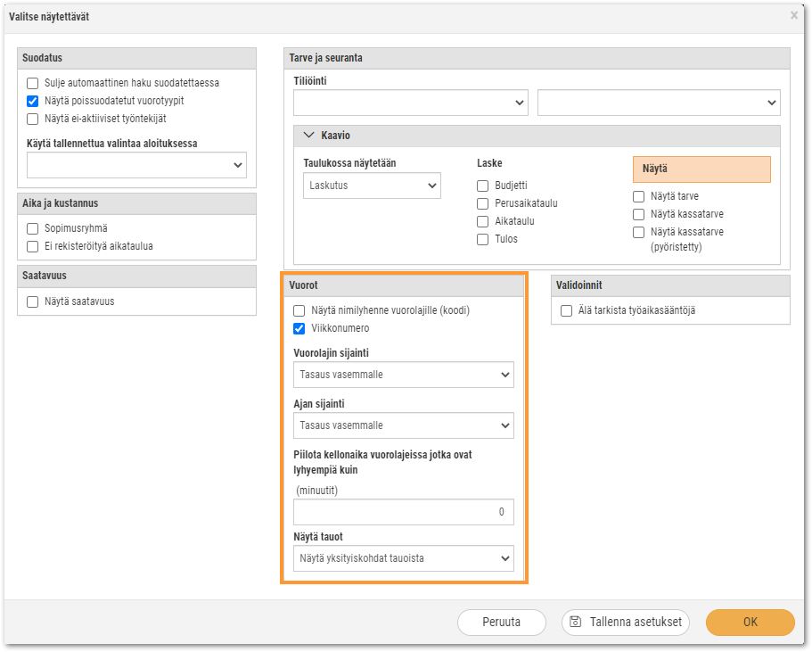
Task: Toggle the Viikkonumero checkbox
Action: (x=299, y=328)
